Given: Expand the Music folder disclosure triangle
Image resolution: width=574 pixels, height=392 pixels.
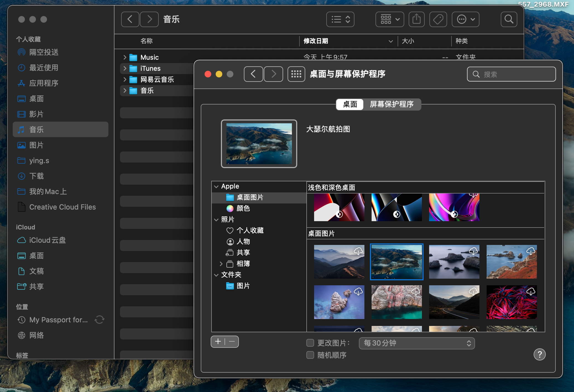Looking at the screenshot, I should pos(125,58).
